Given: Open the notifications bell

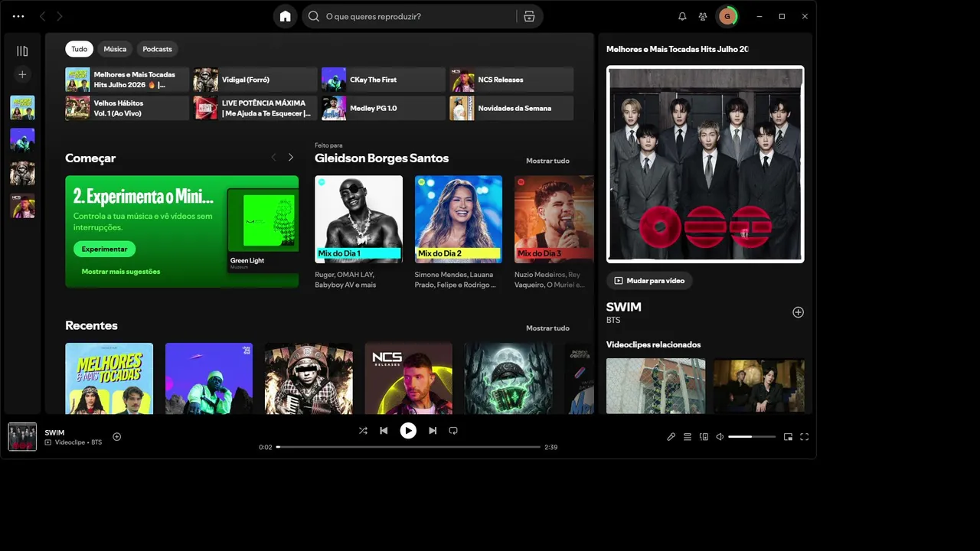Looking at the screenshot, I should coord(682,16).
